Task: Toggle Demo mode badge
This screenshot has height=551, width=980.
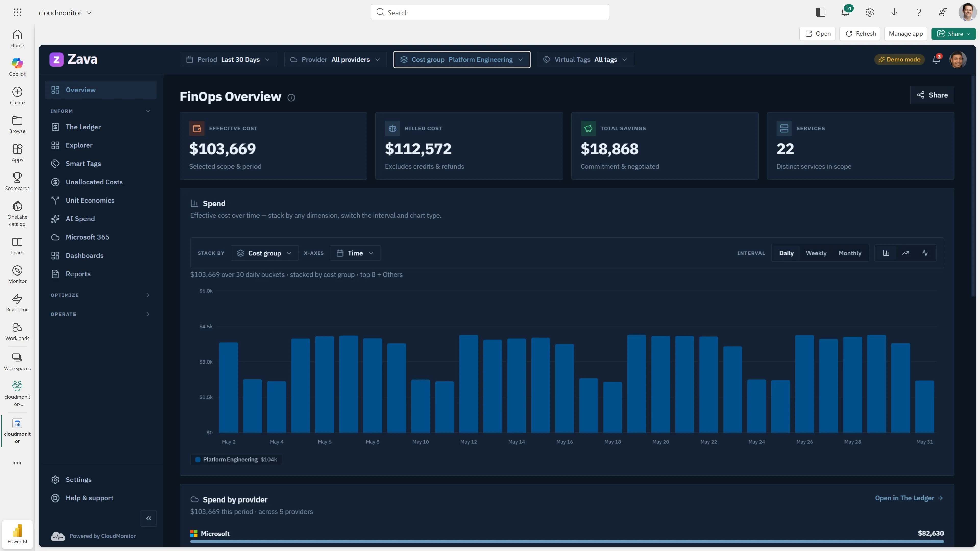Action: click(x=899, y=59)
